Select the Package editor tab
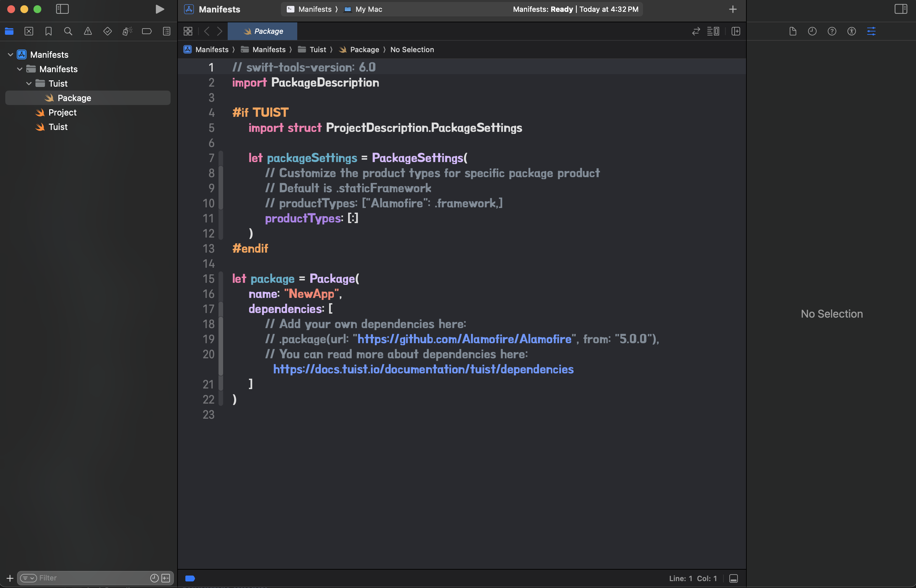The width and height of the screenshot is (916, 588). pos(262,31)
